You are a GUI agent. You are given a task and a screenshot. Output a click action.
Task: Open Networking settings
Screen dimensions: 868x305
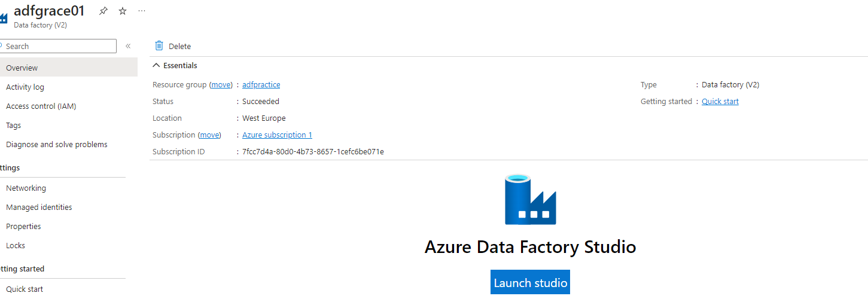[26, 188]
